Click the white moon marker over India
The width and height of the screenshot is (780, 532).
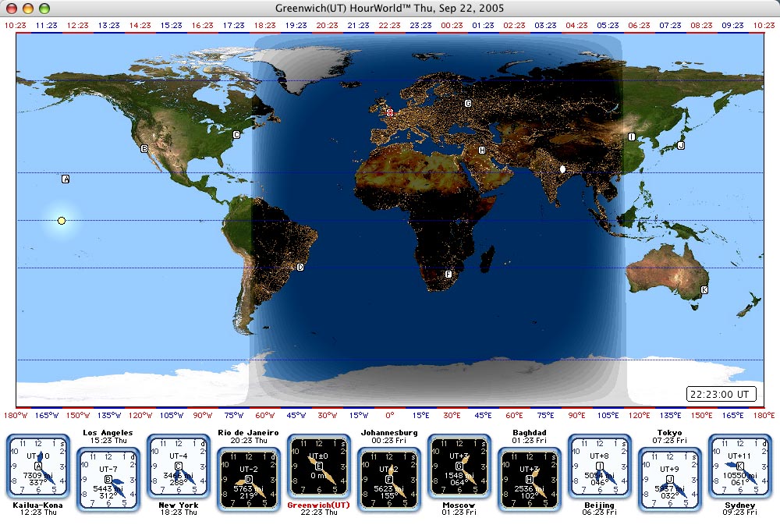[x=562, y=169]
